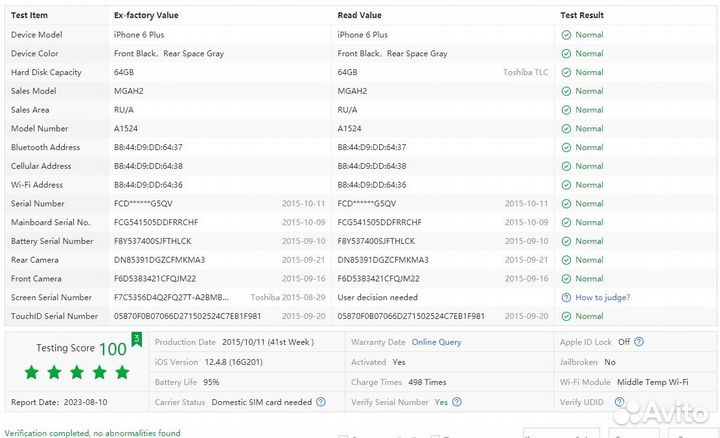Select the ex-factory serial number FCD******G5QV
The image size is (720, 438).
(x=143, y=204)
